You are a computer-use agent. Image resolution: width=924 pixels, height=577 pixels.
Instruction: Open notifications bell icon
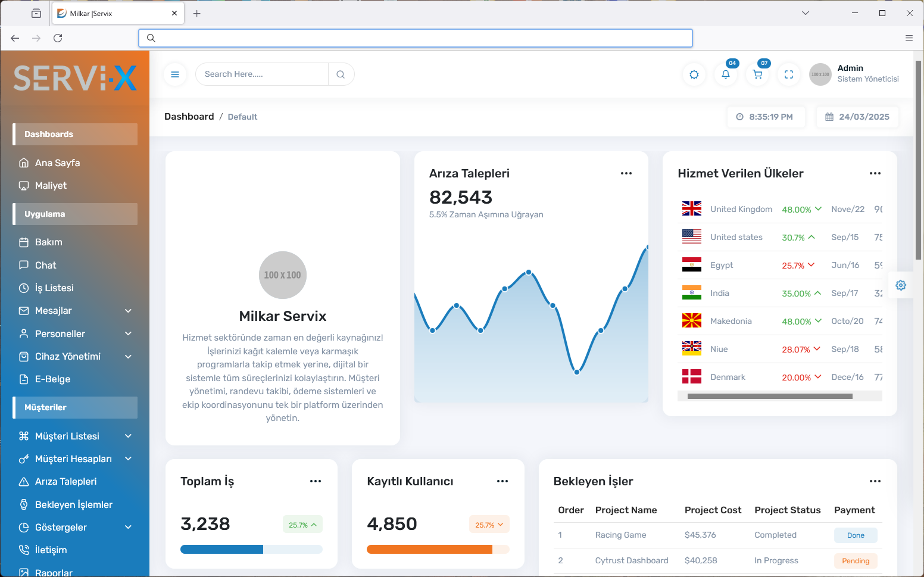pyautogui.click(x=726, y=74)
